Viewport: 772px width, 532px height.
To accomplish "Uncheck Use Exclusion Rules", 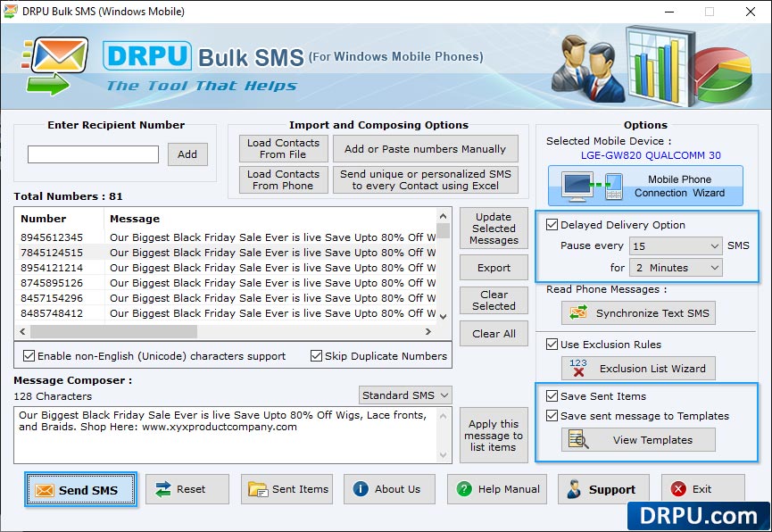I will tap(552, 344).
